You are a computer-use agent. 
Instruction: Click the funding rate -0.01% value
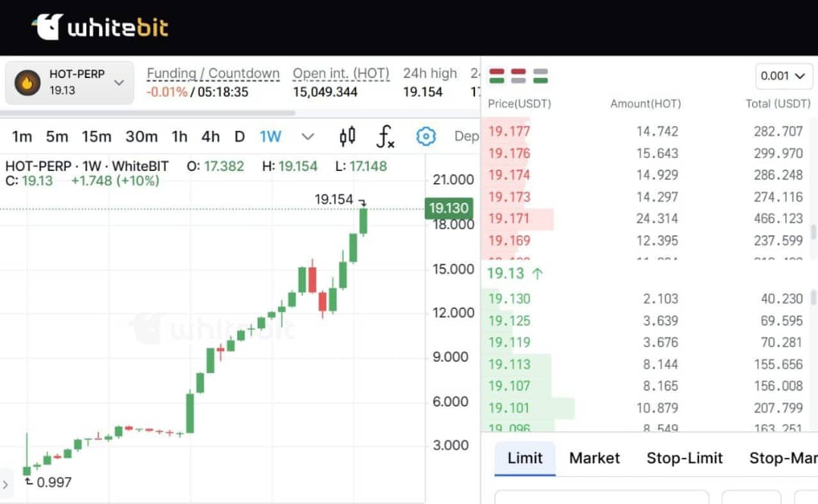[167, 92]
